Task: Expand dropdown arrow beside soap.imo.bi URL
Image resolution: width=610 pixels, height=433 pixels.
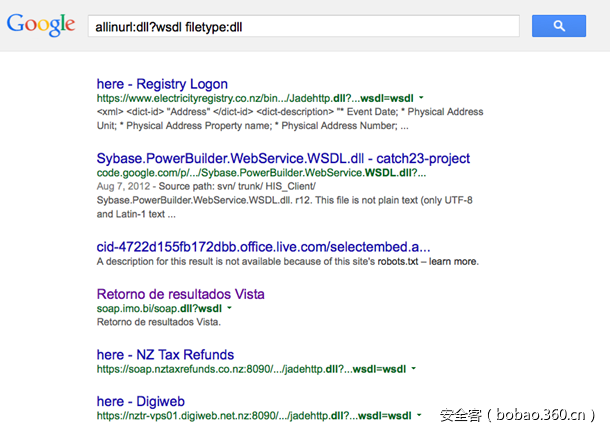Action: pyautogui.click(x=230, y=308)
